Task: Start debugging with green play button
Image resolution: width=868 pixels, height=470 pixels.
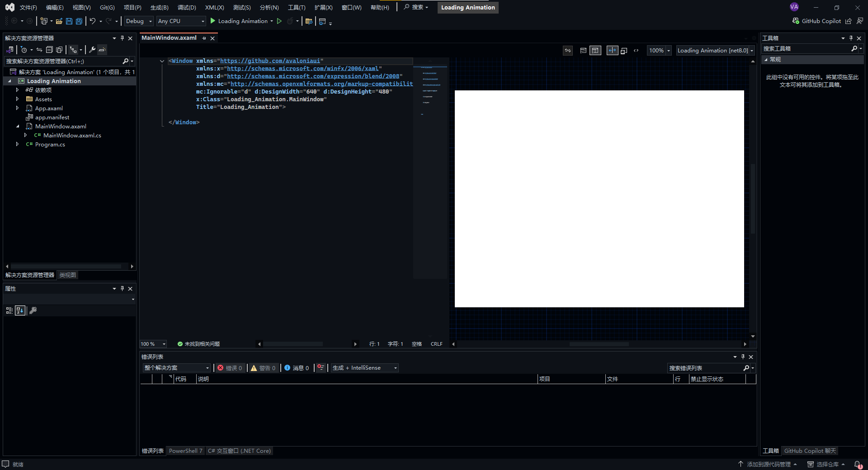Action: pyautogui.click(x=213, y=21)
